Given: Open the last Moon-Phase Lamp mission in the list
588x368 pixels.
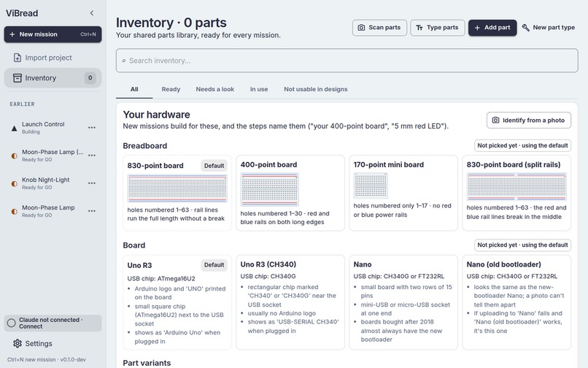Looking at the screenshot, I should pos(53,211).
